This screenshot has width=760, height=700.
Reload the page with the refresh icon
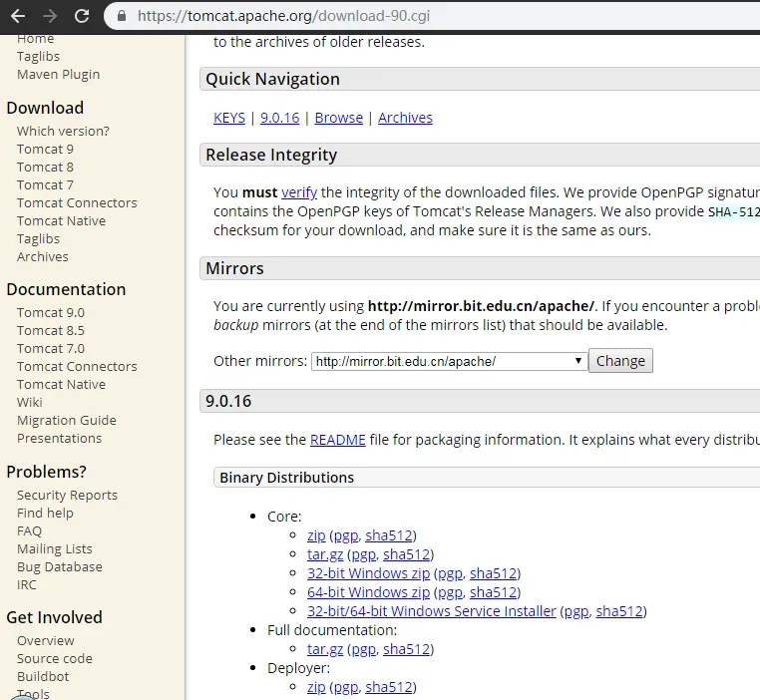82,16
